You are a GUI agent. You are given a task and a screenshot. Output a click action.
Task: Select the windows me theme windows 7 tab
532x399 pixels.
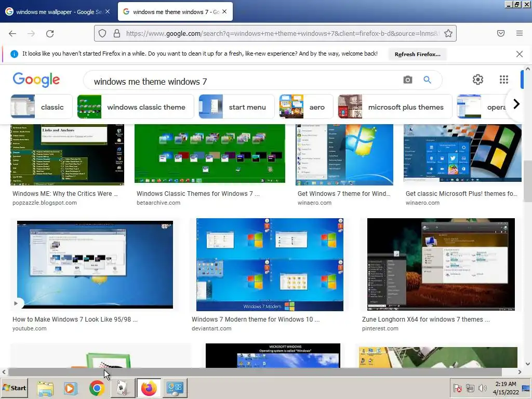pos(175,12)
